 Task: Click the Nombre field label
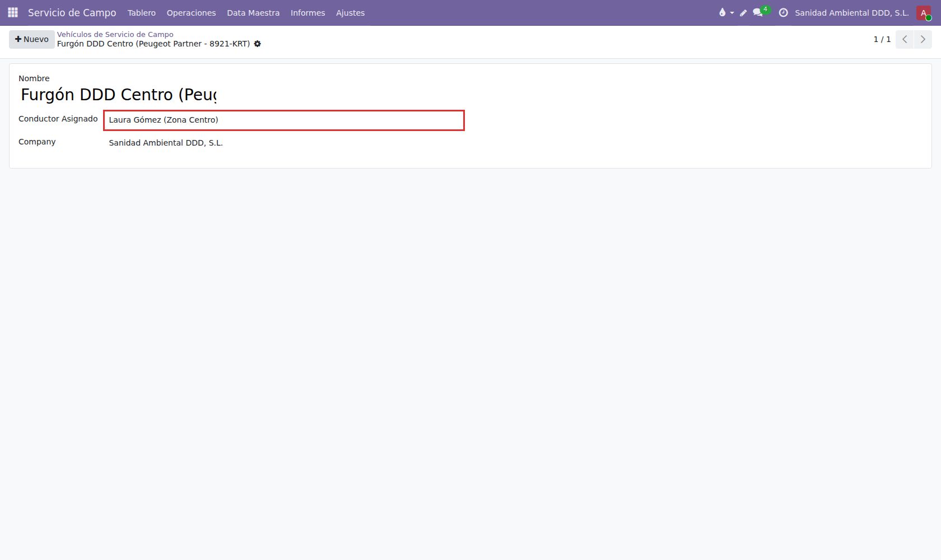click(x=34, y=78)
